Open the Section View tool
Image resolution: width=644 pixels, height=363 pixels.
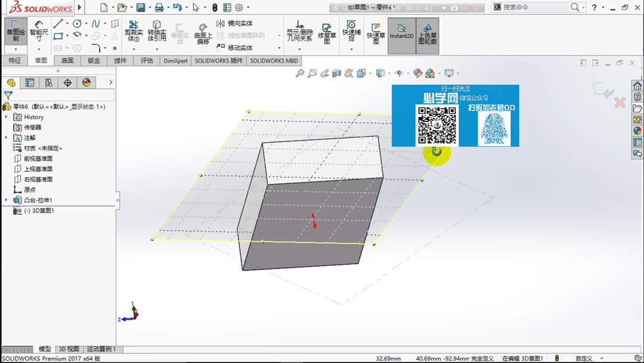336,73
